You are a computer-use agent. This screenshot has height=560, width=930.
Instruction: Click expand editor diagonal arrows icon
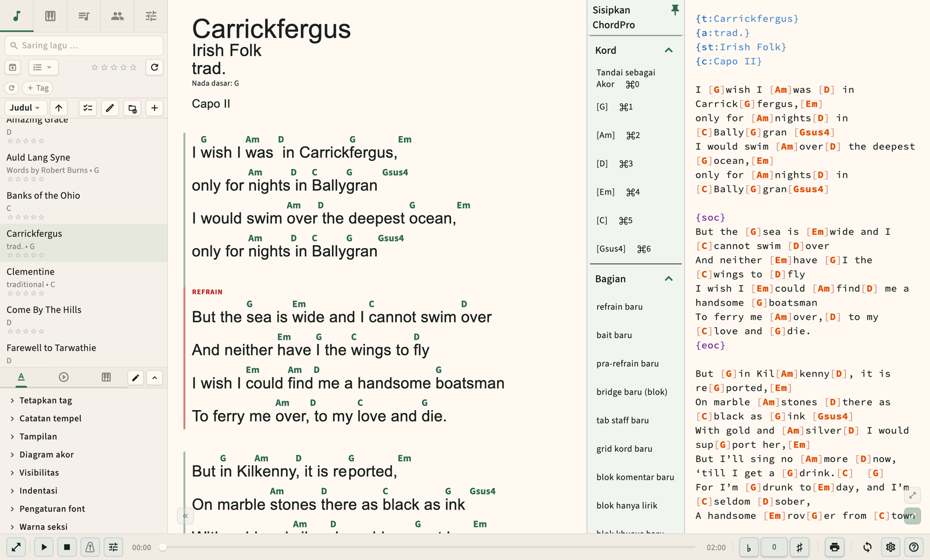pyautogui.click(x=913, y=496)
